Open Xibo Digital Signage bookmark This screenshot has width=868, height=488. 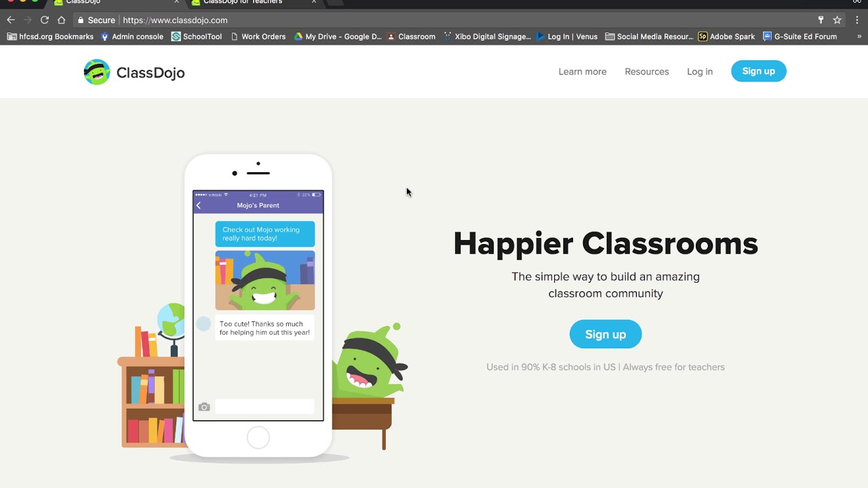tap(488, 37)
